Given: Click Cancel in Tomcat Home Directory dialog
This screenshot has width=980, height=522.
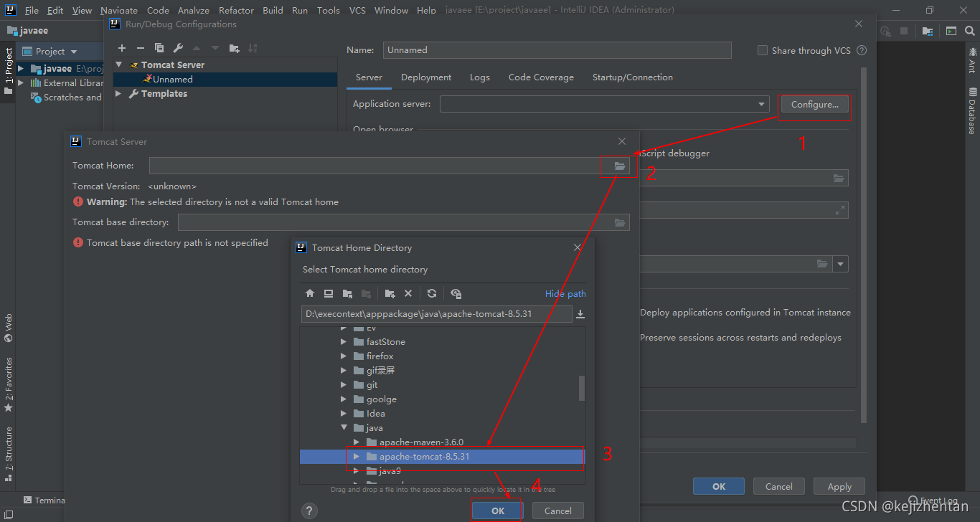Looking at the screenshot, I should click(558, 511).
